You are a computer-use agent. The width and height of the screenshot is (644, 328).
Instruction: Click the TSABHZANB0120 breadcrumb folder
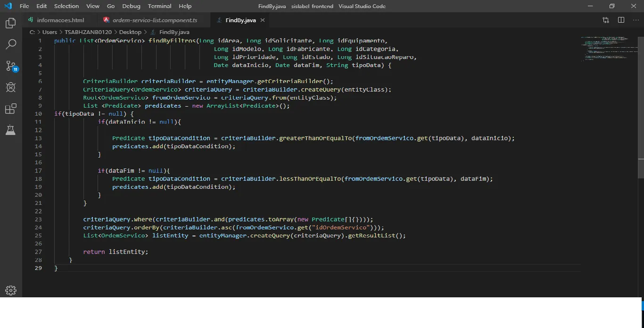(88, 32)
